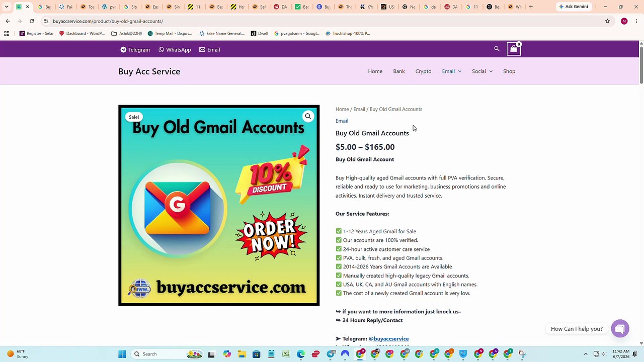Open the Bank menu item
Viewport: 644px width, 362px height.
398,71
